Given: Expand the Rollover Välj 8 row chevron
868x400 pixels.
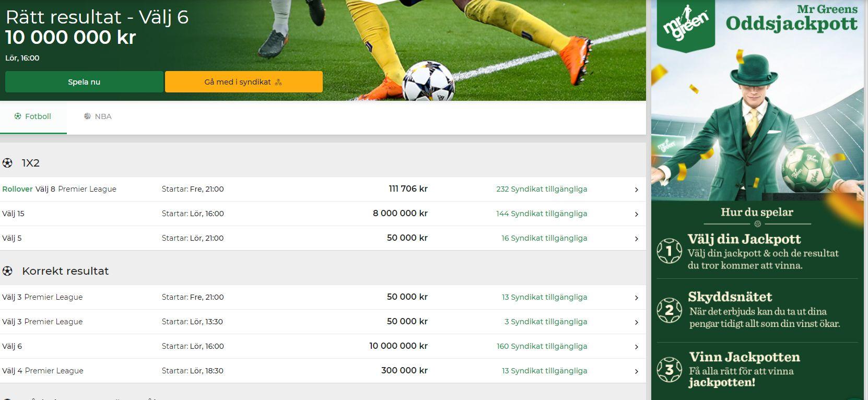Looking at the screenshot, I should coord(636,190).
